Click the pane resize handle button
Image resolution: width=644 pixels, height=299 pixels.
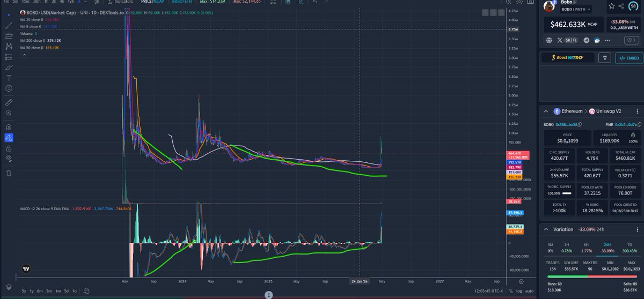[x=269, y=295]
